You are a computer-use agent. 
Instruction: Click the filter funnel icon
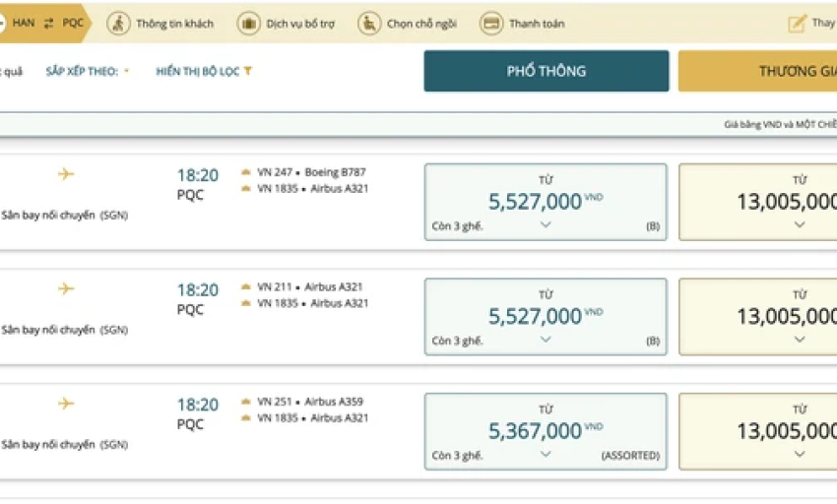tap(248, 71)
